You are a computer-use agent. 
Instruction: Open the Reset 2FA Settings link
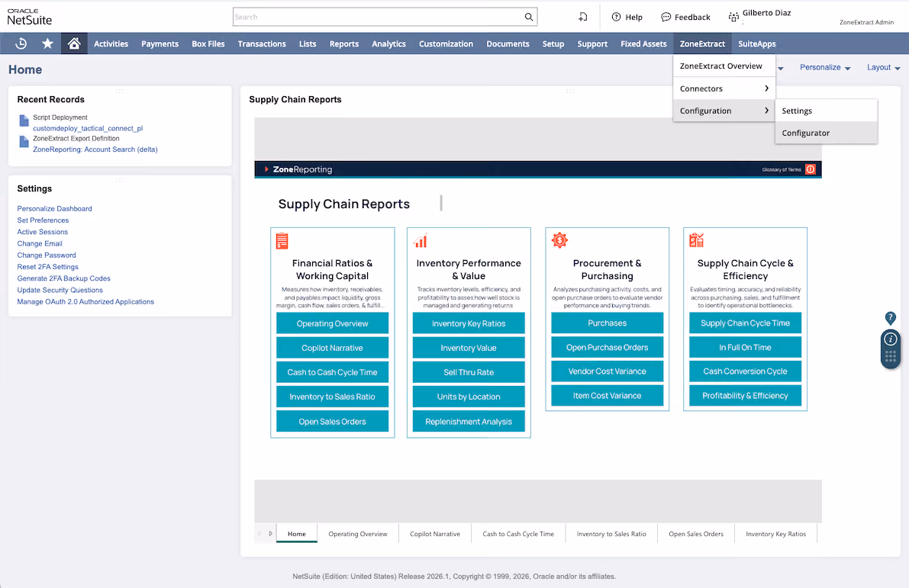pyautogui.click(x=47, y=266)
